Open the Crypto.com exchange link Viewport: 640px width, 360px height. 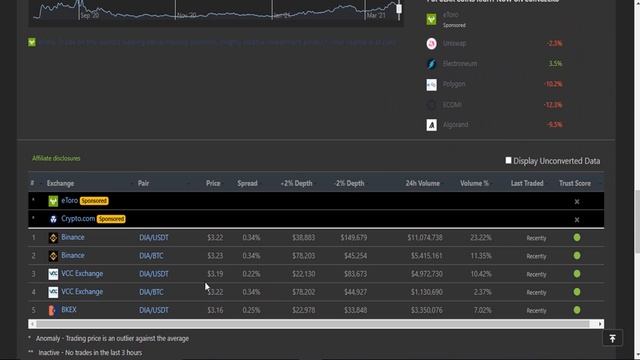[78, 218]
